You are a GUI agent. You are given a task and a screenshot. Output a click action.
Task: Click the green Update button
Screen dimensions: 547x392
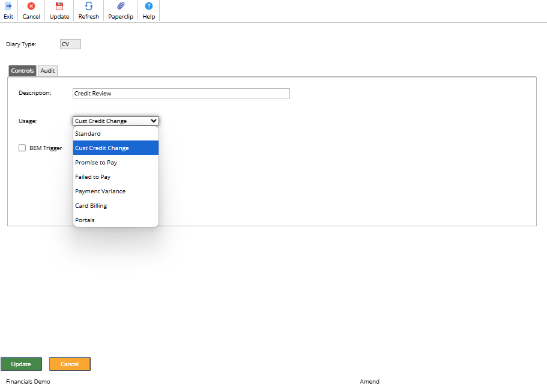click(x=21, y=364)
